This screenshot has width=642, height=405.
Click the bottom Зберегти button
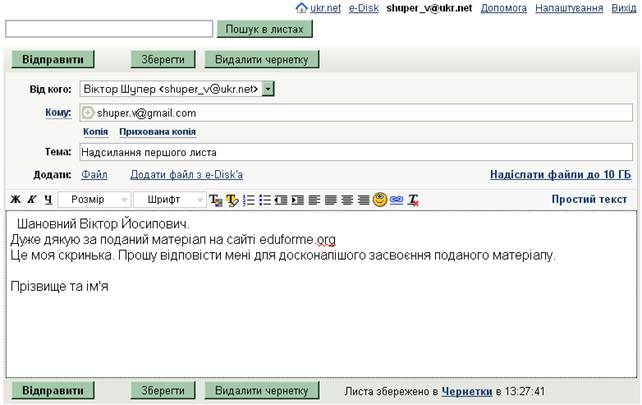(163, 390)
